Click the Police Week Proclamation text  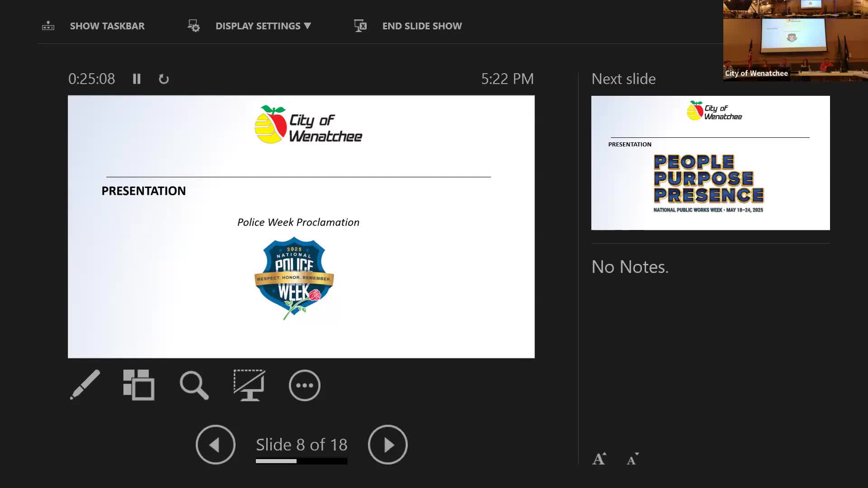(x=298, y=222)
